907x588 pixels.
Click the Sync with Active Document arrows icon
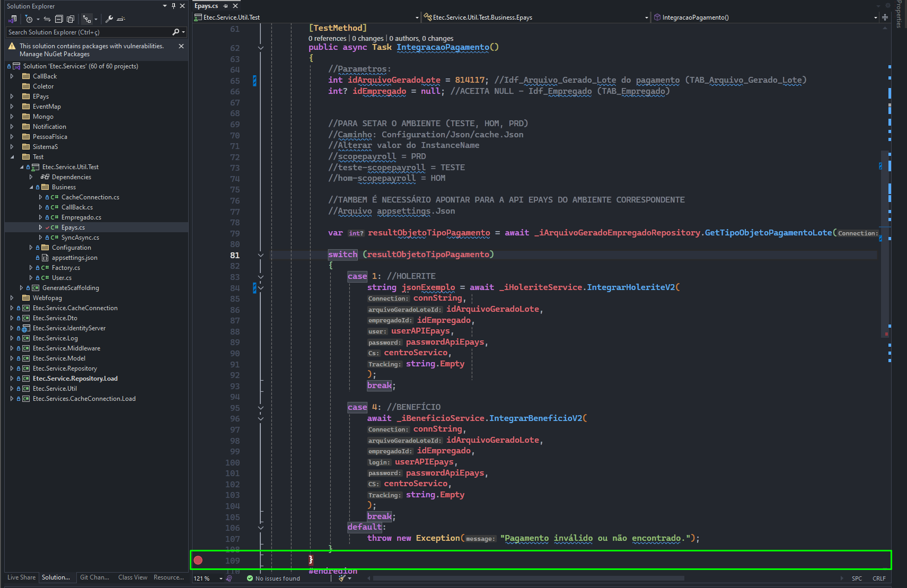(47, 19)
